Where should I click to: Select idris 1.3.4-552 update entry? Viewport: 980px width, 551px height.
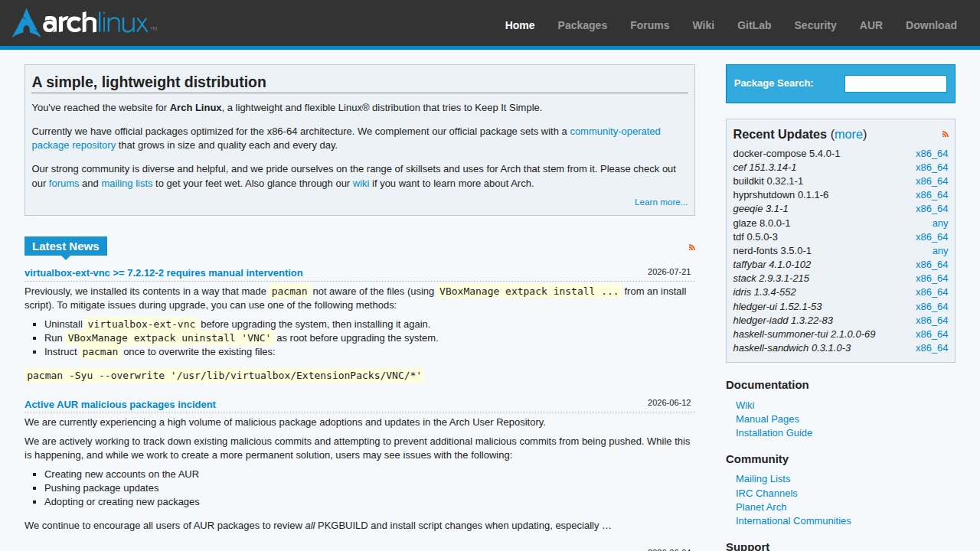pyautogui.click(x=764, y=292)
